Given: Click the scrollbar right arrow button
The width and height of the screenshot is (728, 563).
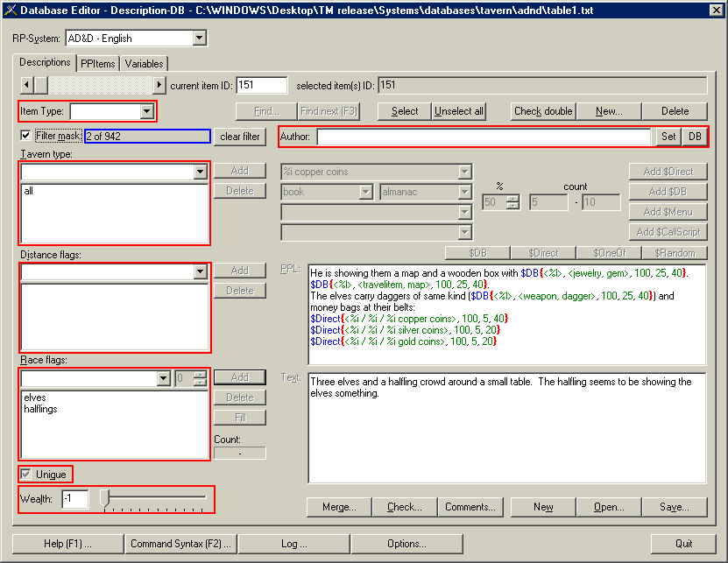Looking at the screenshot, I should coord(159,85).
